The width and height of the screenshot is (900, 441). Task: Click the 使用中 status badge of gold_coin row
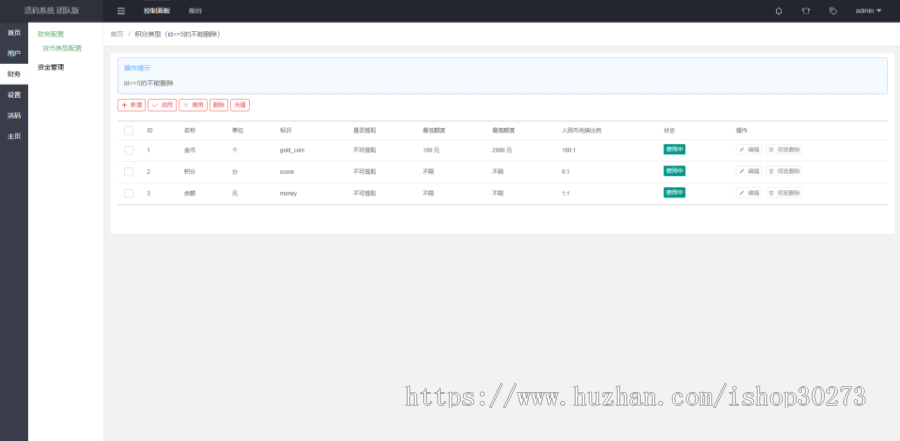[x=674, y=149]
